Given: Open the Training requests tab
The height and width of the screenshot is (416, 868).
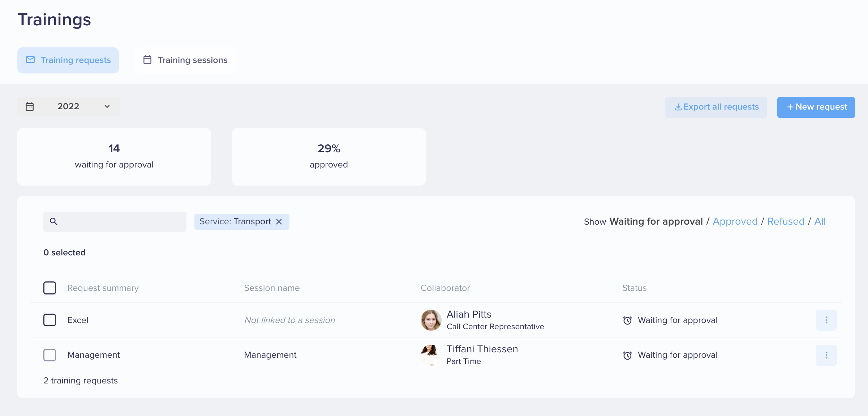Looking at the screenshot, I should [68, 60].
